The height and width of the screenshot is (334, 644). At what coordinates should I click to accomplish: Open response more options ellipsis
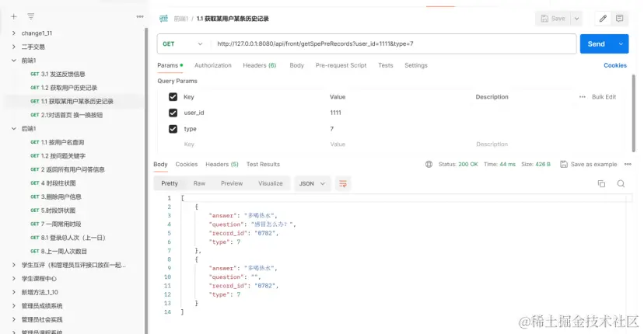628,164
